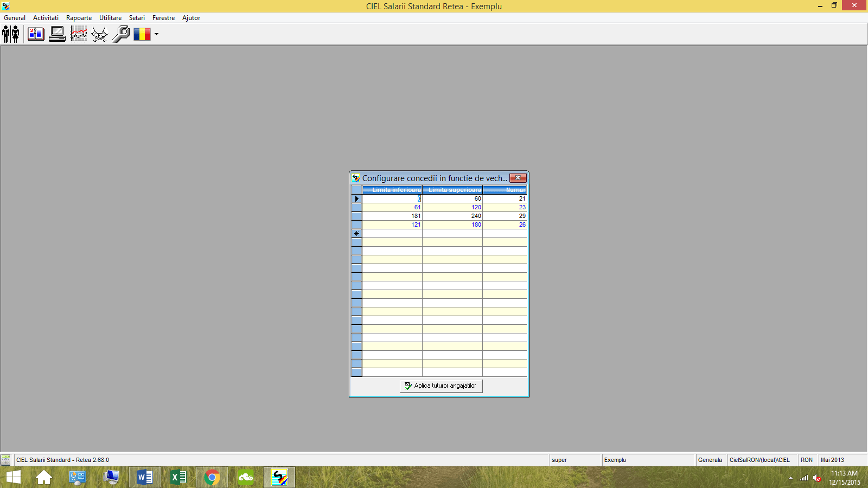Click the handshake toolbar icon
Viewport: 868px width, 488px height.
(x=100, y=34)
